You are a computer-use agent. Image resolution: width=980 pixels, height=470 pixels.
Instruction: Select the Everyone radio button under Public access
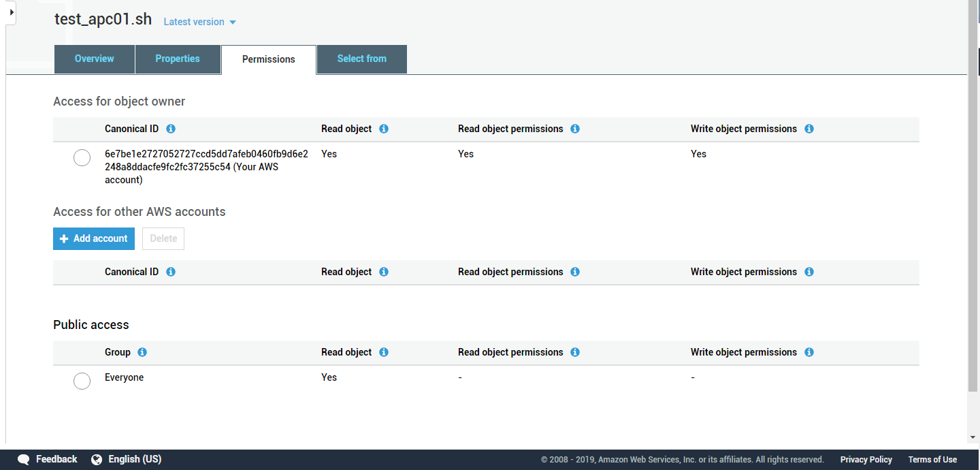point(82,381)
